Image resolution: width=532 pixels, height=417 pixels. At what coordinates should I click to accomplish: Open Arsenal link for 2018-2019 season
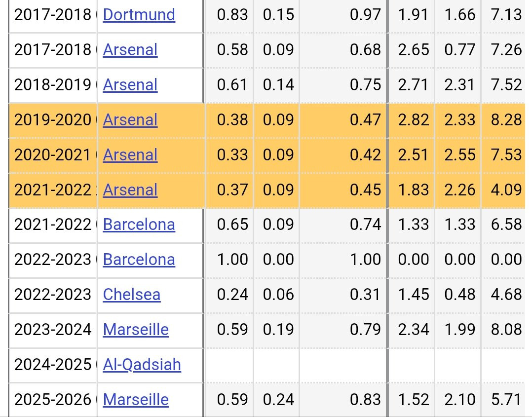pos(130,85)
